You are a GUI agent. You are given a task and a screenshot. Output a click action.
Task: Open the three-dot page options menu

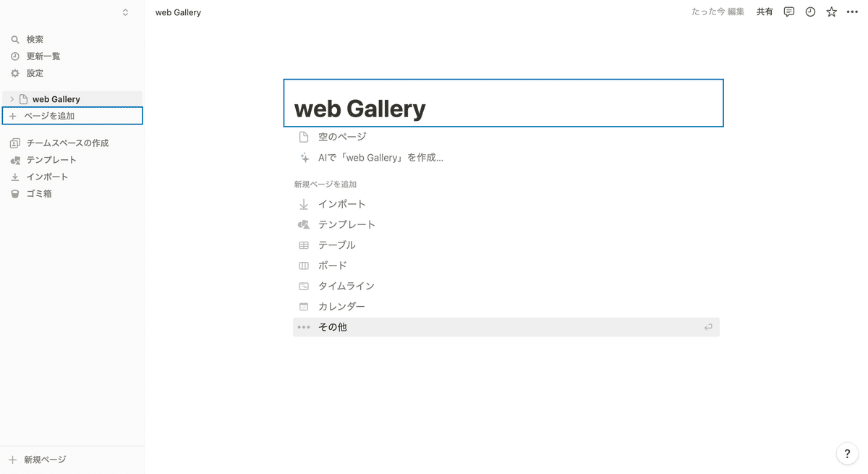(852, 12)
